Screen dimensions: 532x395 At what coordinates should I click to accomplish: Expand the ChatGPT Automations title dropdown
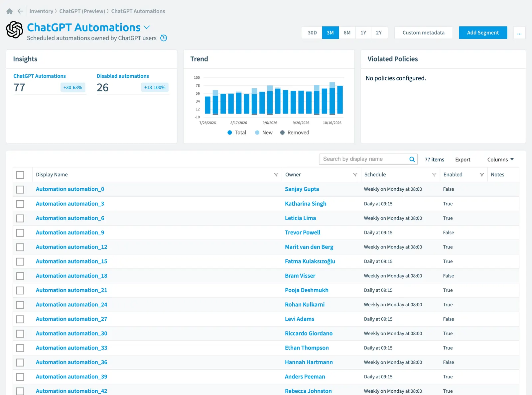147,27
